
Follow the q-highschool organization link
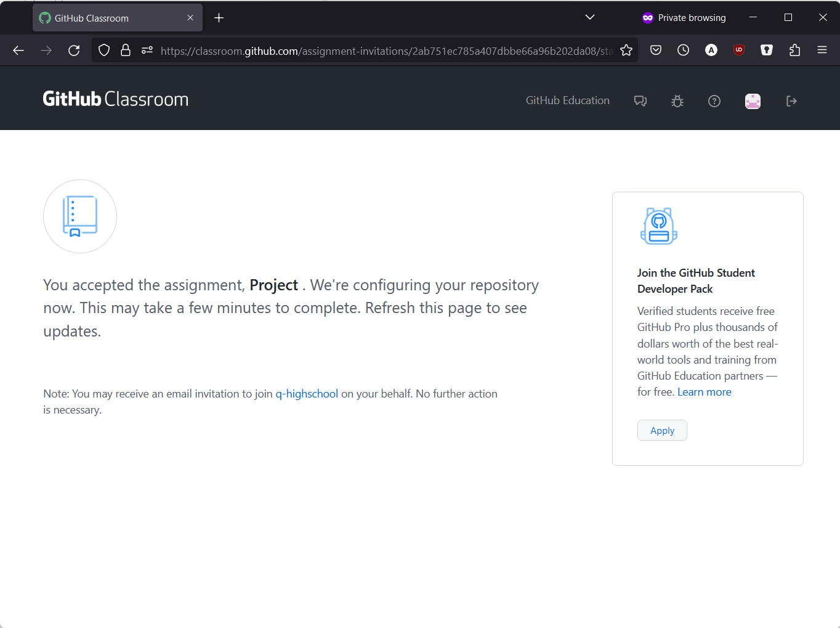(x=307, y=394)
